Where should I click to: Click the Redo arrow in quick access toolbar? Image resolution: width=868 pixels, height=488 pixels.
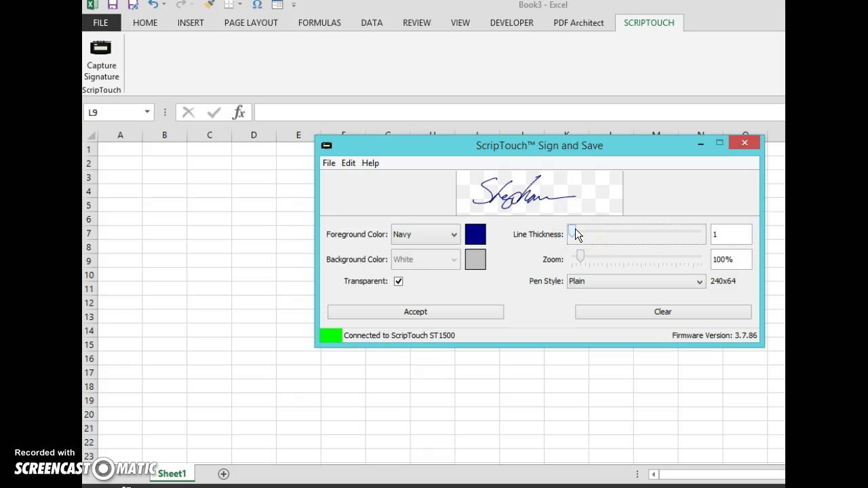pyautogui.click(x=180, y=4)
